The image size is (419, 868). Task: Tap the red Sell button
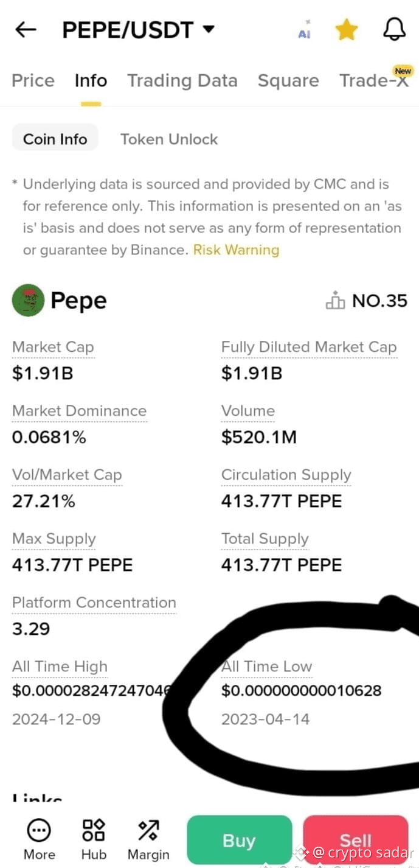(x=356, y=840)
